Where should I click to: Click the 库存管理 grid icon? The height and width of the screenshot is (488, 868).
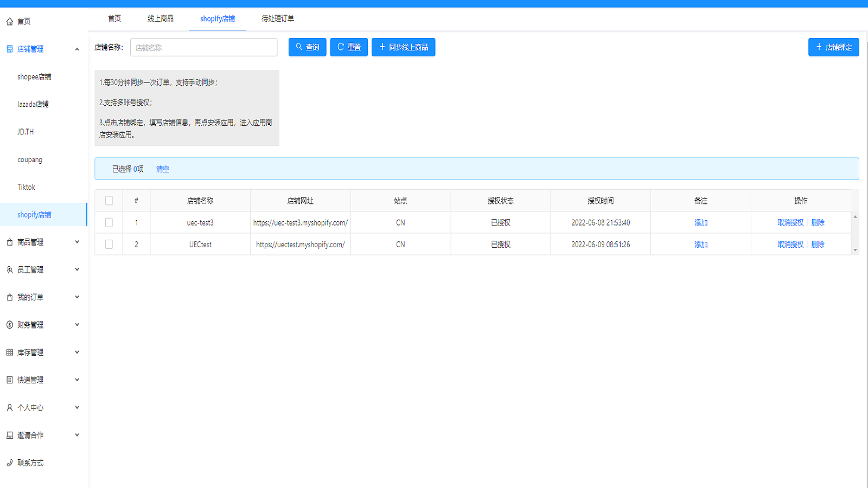tap(10, 352)
